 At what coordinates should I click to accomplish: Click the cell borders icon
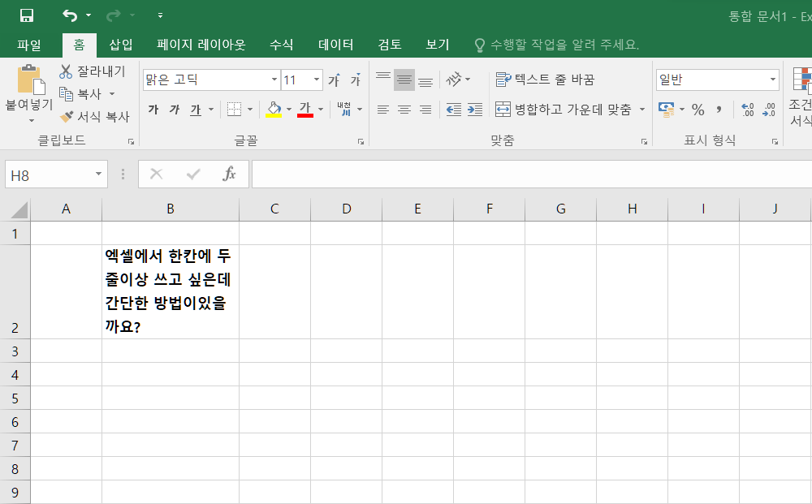coord(234,110)
